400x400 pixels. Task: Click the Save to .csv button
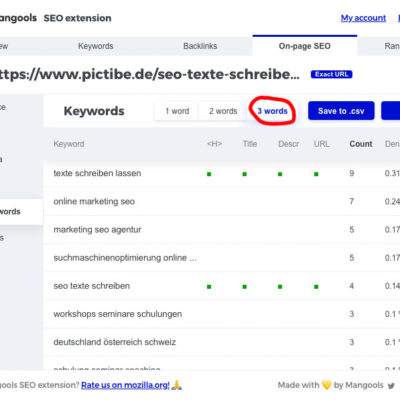341,111
